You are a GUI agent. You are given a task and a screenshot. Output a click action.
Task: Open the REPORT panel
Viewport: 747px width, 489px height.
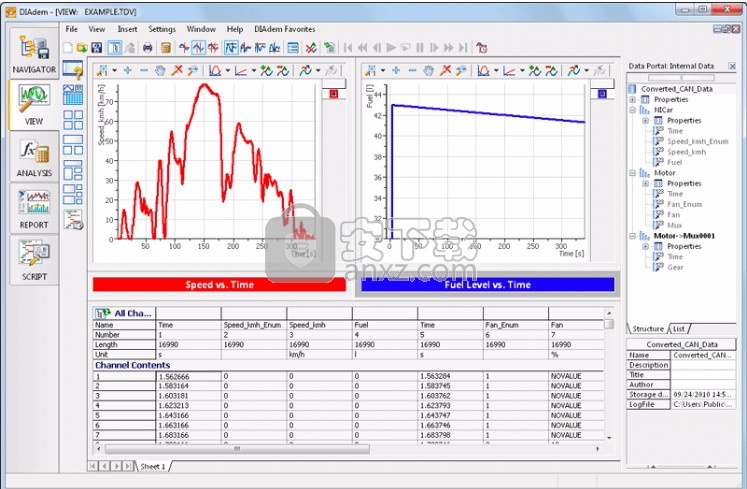[x=34, y=208]
